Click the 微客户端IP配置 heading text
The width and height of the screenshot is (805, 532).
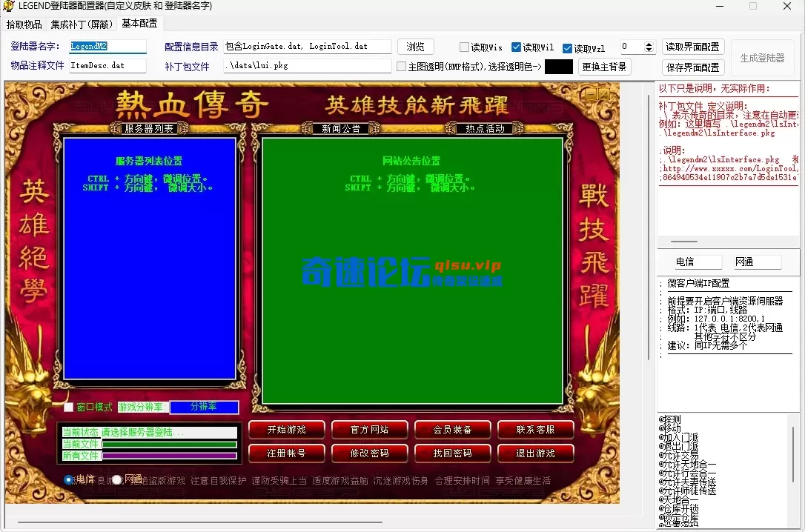[698, 283]
